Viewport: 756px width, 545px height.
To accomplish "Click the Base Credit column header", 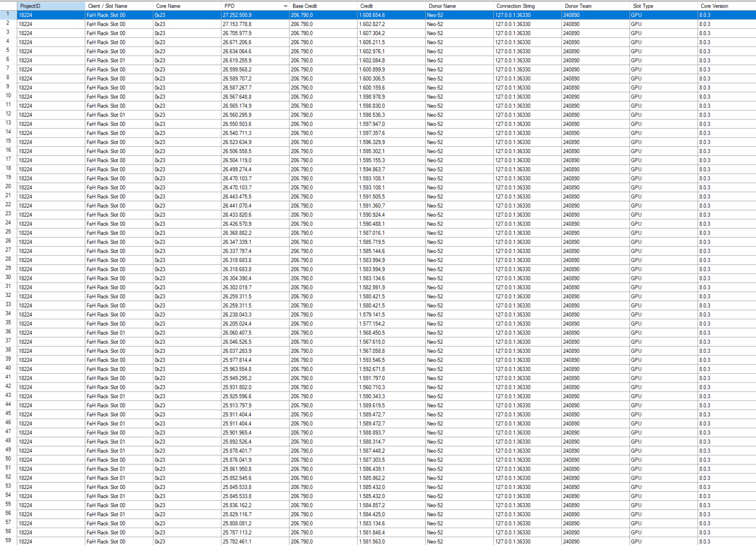I will tap(304, 6).
